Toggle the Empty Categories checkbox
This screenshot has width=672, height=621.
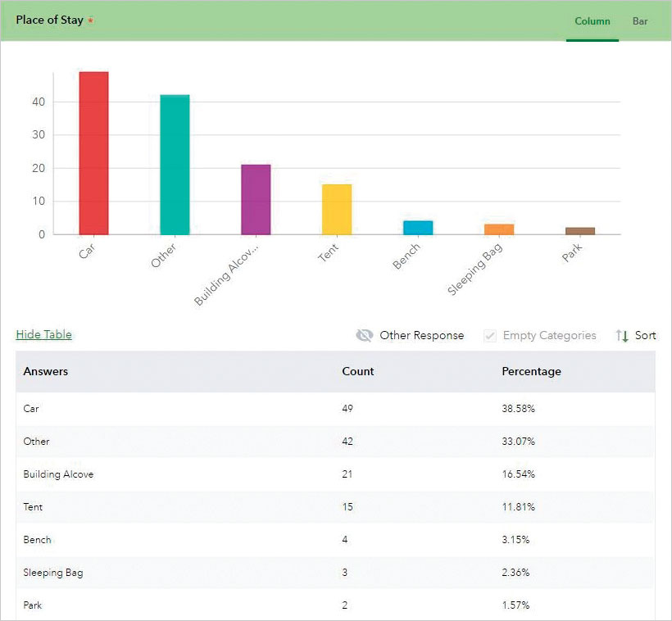point(491,336)
